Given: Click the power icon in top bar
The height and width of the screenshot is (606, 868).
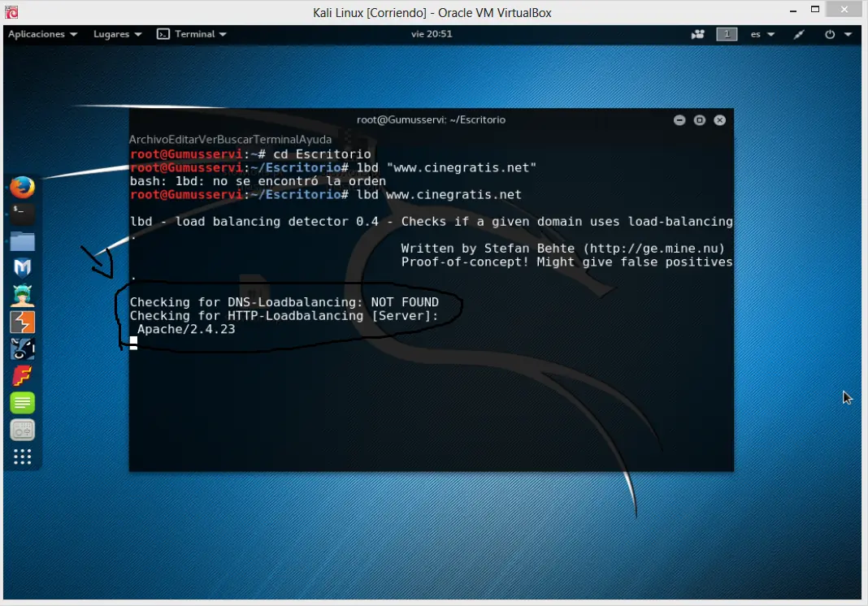Looking at the screenshot, I should [829, 34].
